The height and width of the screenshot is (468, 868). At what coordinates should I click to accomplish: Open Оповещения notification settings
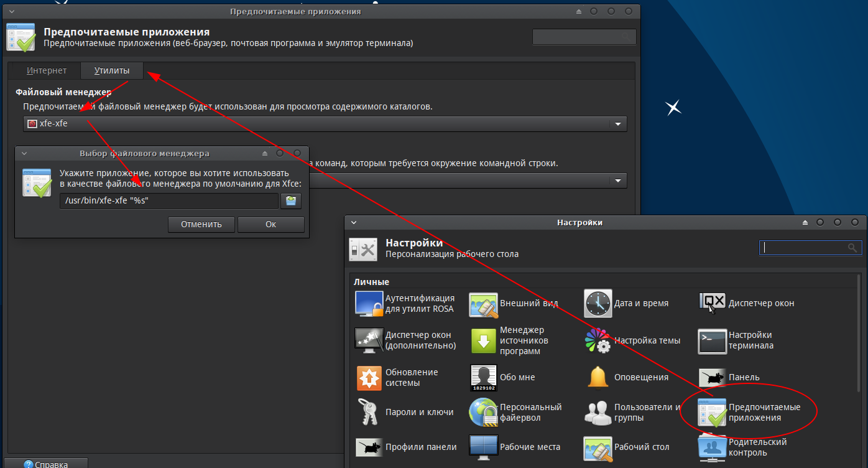[x=627, y=377]
